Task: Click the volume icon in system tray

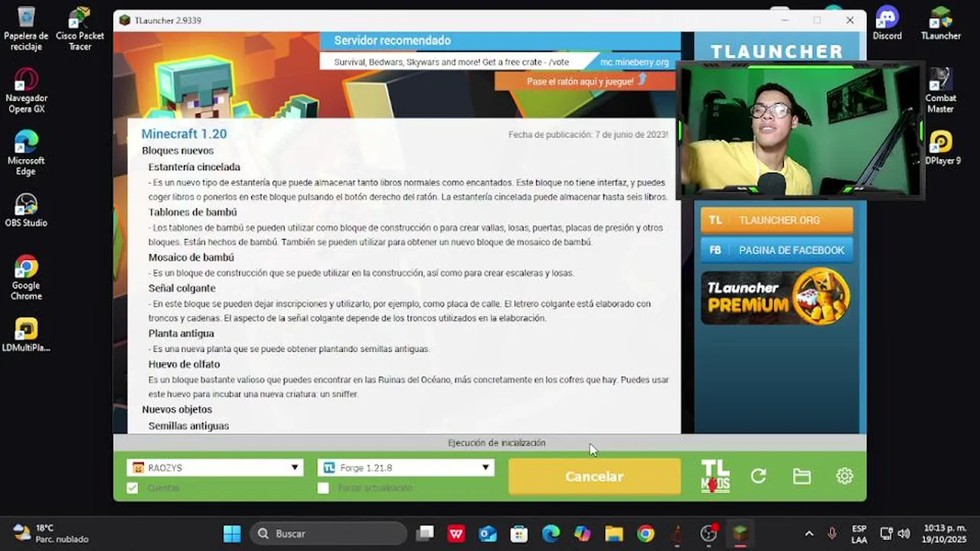Action: click(904, 533)
